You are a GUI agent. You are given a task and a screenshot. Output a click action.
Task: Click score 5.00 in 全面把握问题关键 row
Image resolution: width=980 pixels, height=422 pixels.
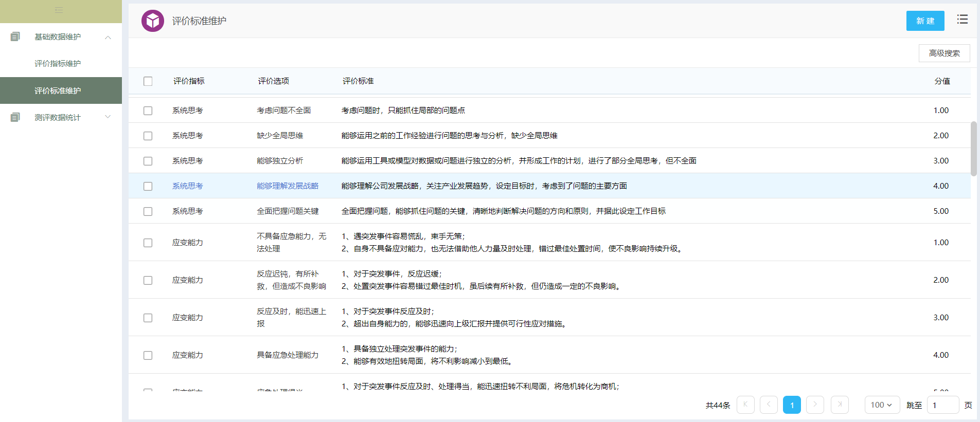point(941,211)
